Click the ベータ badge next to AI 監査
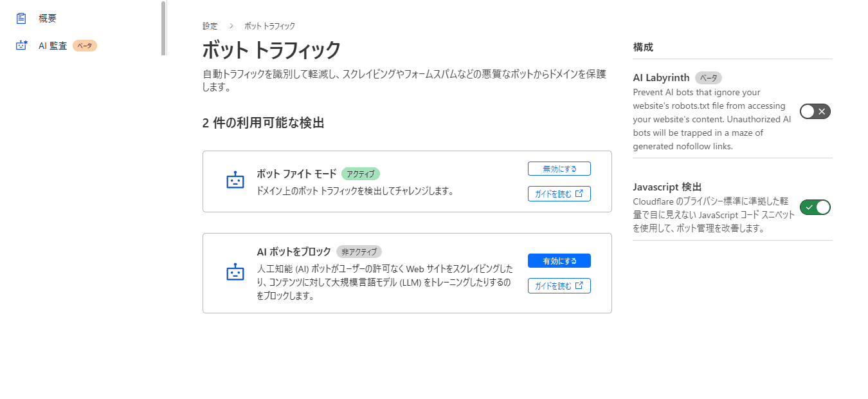 pos(85,46)
